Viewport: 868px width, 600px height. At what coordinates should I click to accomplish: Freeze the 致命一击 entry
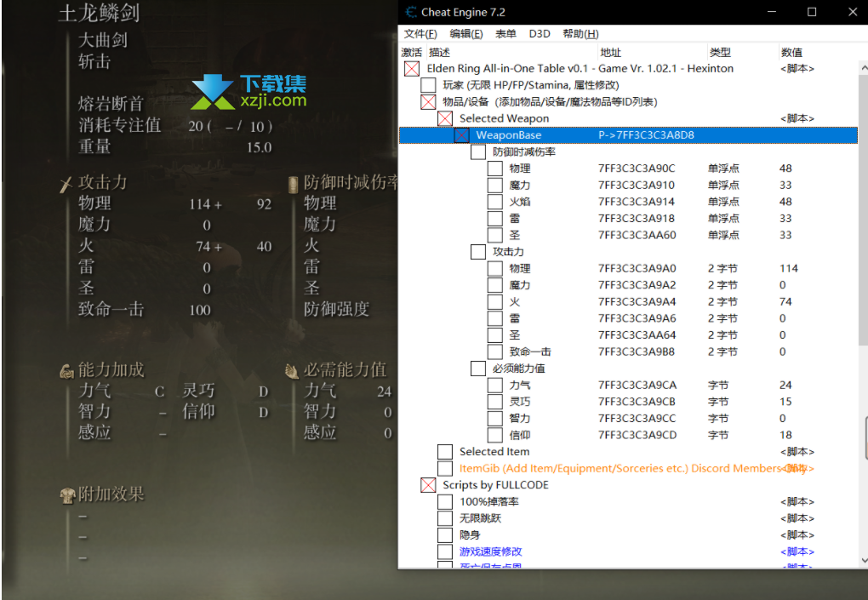[495, 351]
